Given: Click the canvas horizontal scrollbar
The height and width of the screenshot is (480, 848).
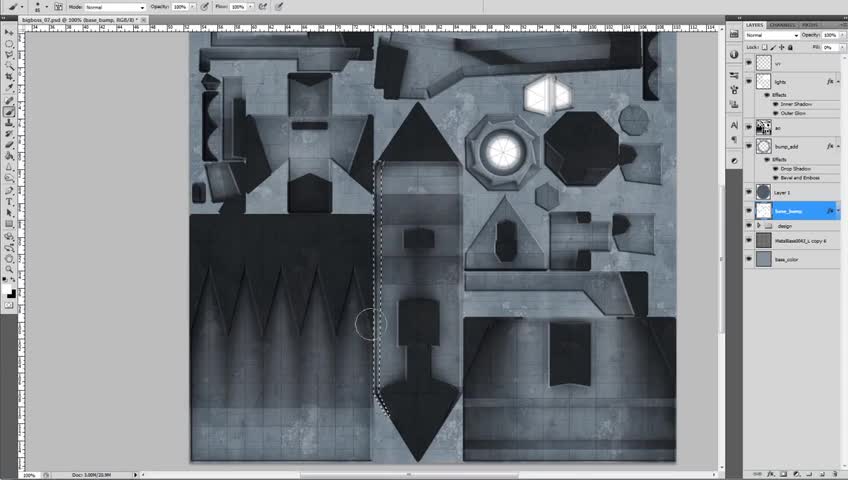Looking at the screenshot, I should click(409, 475).
